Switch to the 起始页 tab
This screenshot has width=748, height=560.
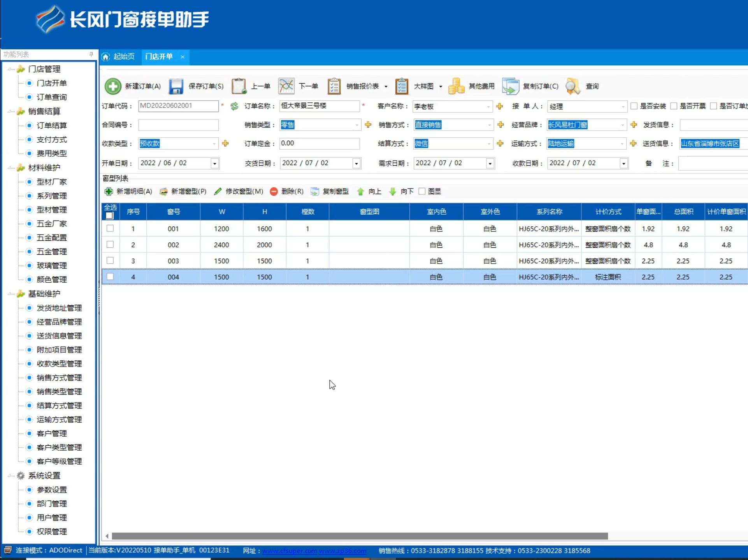click(123, 56)
